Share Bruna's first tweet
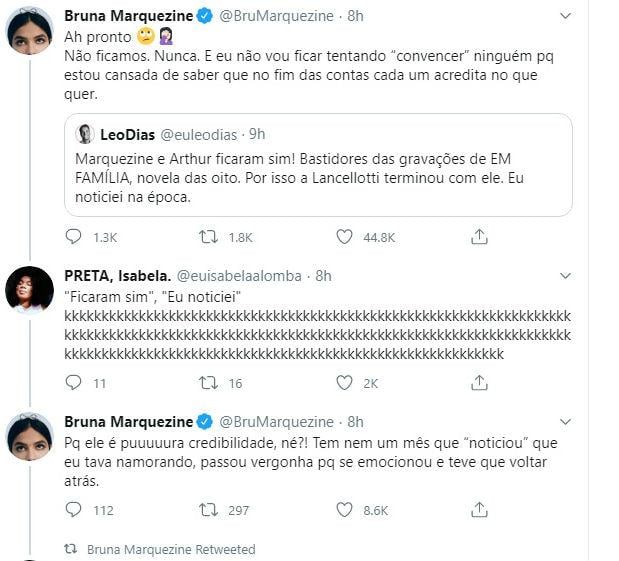This screenshot has width=619, height=561. click(x=479, y=237)
